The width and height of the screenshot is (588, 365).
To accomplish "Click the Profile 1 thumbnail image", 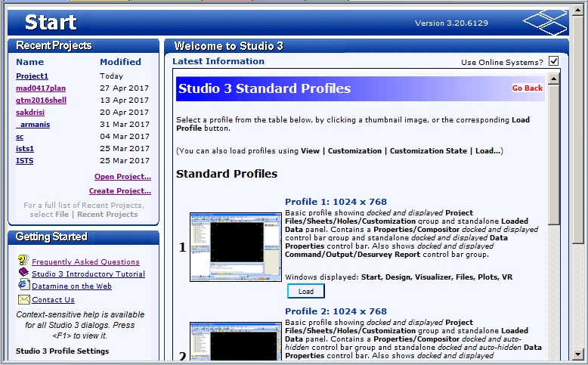I will click(236, 247).
